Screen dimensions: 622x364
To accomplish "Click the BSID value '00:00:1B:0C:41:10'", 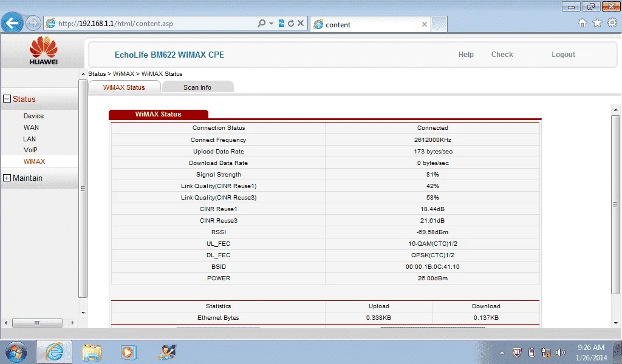I will pos(432,266).
